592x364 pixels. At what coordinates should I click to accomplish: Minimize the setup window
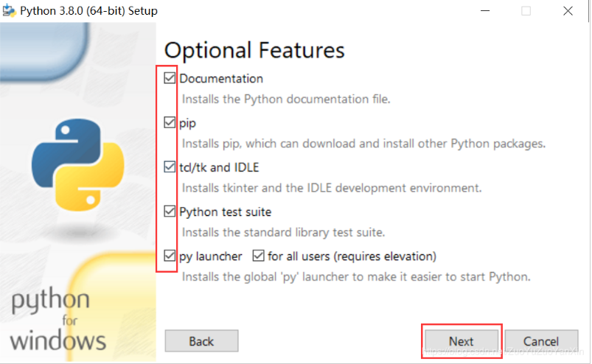click(485, 11)
